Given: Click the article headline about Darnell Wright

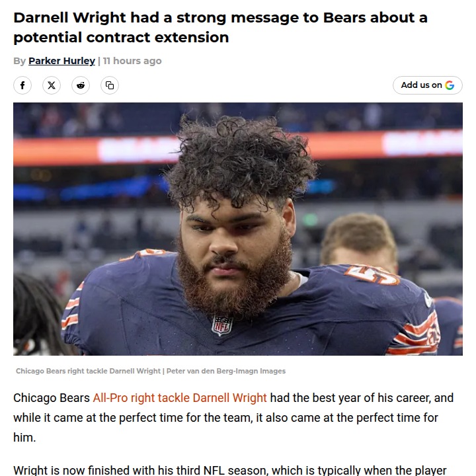Looking at the screenshot, I should (220, 27).
